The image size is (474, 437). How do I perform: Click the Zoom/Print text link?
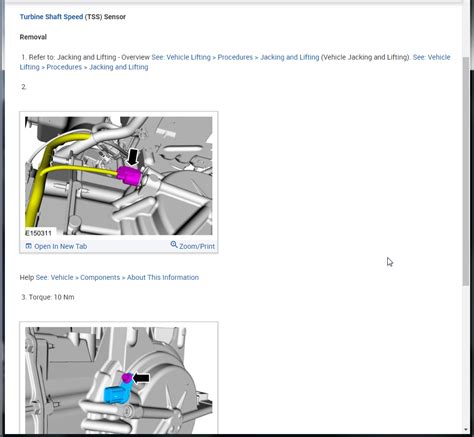tap(197, 246)
